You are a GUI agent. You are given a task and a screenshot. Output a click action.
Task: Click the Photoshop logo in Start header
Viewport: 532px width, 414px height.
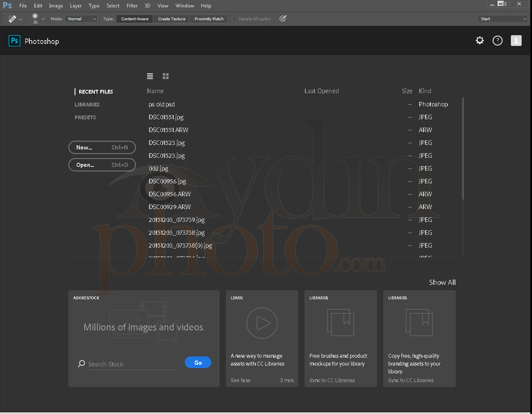[x=15, y=41]
